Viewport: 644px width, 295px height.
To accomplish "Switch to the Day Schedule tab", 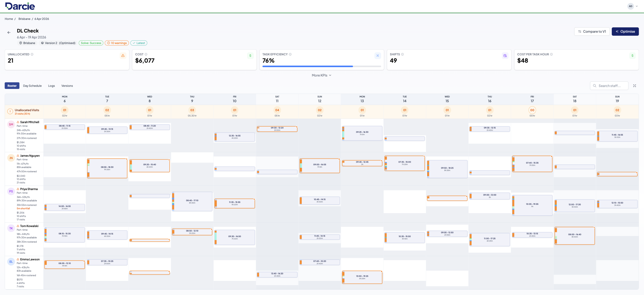I will (32, 86).
